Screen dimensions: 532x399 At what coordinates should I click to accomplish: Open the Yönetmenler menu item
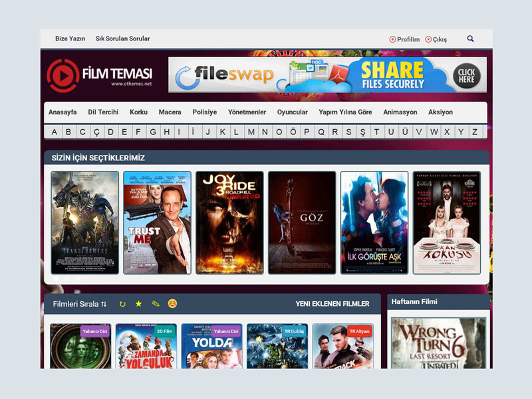[x=247, y=112]
